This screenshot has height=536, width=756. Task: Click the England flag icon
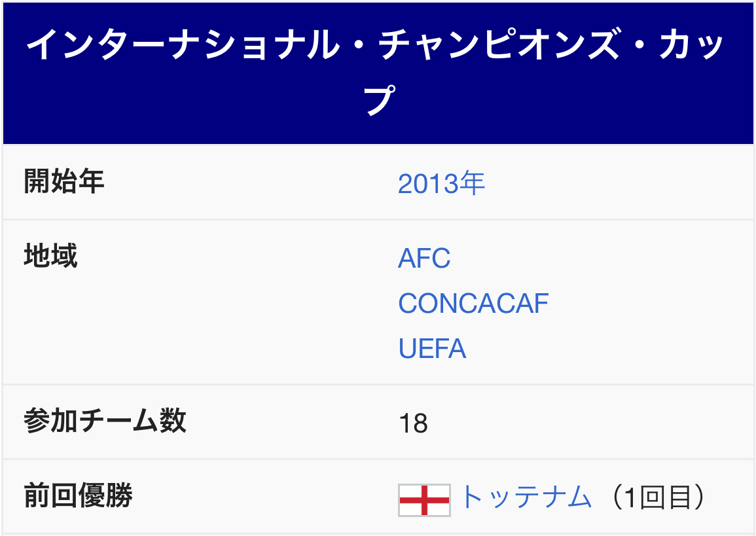pos(424,500)
